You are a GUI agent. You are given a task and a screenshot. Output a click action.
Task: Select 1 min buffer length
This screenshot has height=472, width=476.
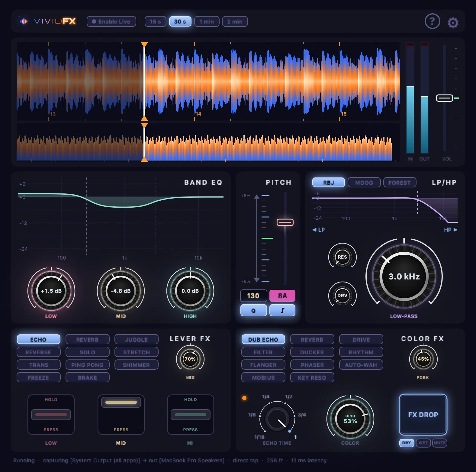(x=207, y=21)
